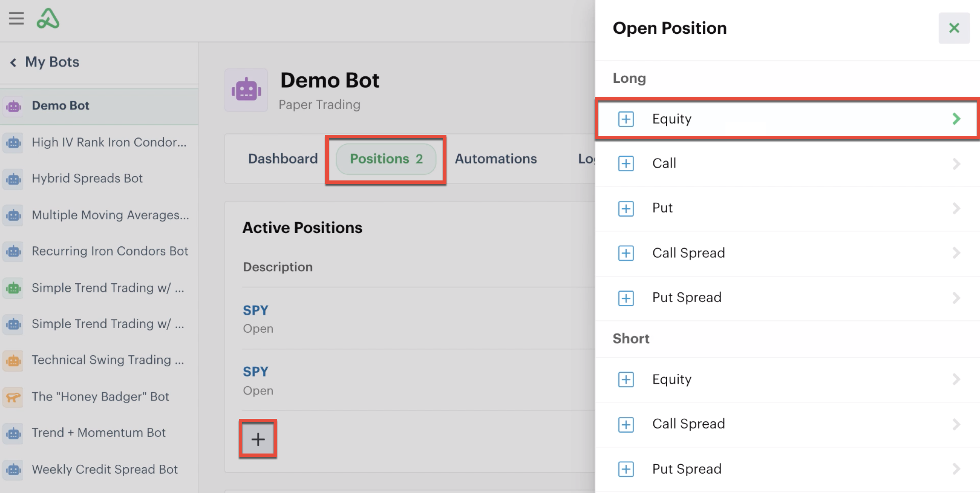The height and width of the screenshot is (493, 980).
Task: Click the Hybrid Spreads Bot icon
Action: coord(14,179)
